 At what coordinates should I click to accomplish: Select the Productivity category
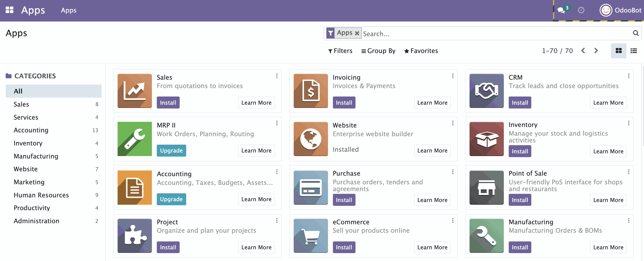(x=54, y=208)
